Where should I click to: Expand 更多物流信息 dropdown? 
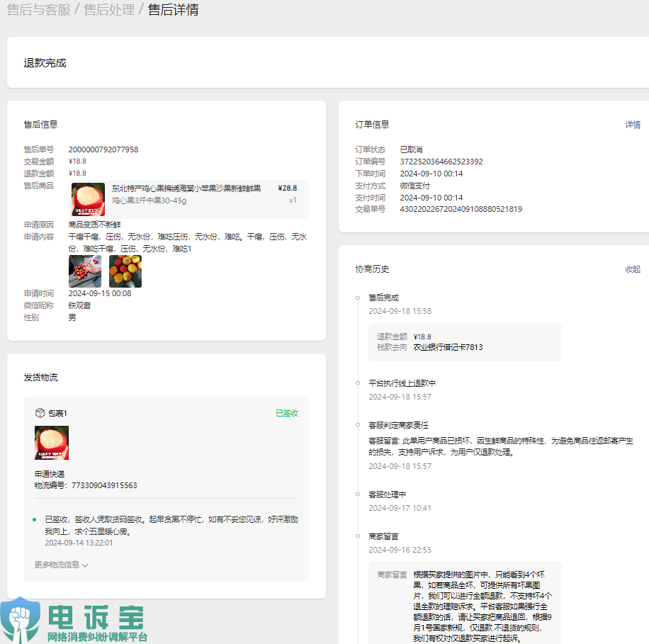61,565
